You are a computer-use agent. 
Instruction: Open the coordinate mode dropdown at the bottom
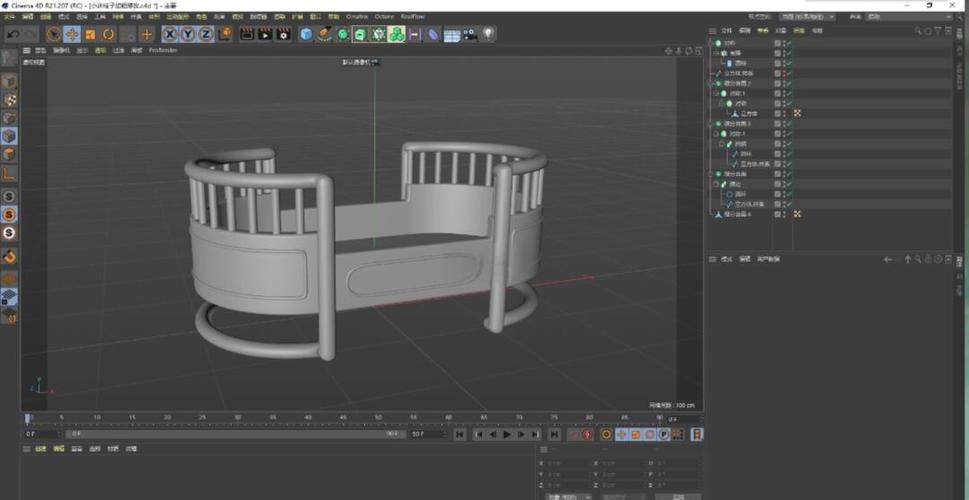click(569, 497)
